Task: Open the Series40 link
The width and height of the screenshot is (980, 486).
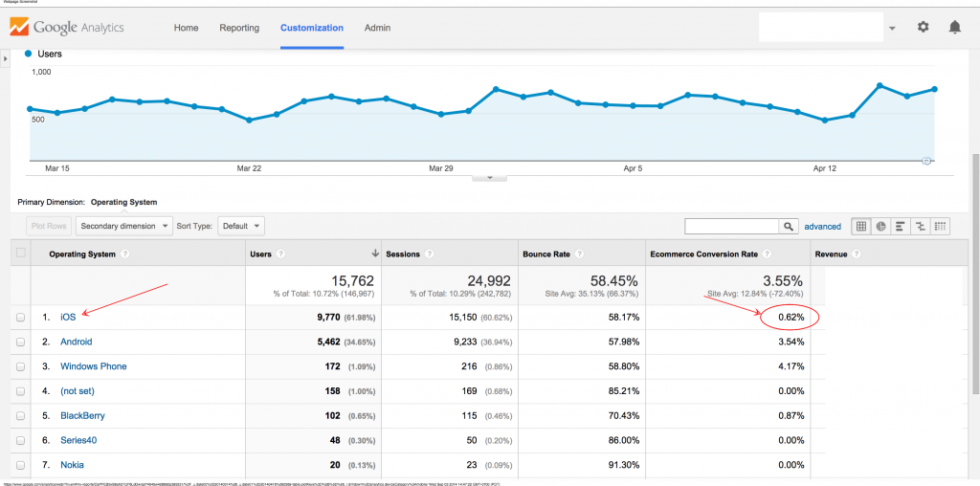Action: [78, 440]
